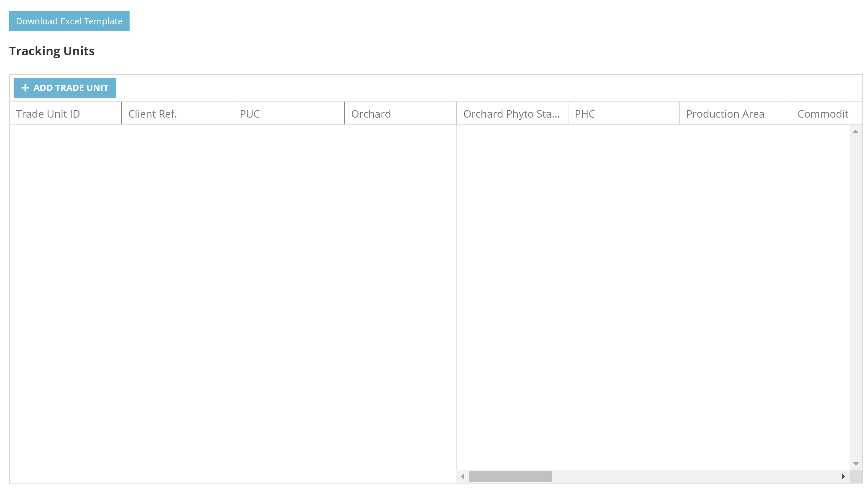Click the PHC column header
868x490 pixels.
[624, 114]
